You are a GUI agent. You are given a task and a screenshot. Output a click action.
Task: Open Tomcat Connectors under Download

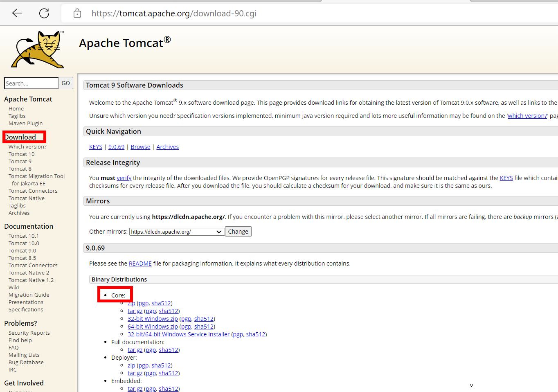pyautogui.click(x=33, y=191)
